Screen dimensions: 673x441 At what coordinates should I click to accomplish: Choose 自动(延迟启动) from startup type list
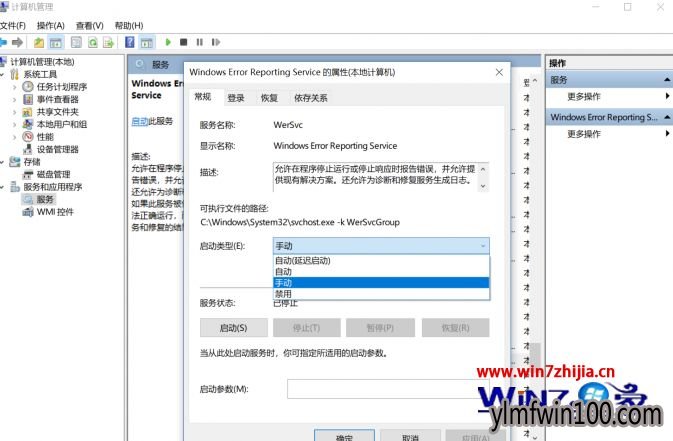click(x=381, y=260)
